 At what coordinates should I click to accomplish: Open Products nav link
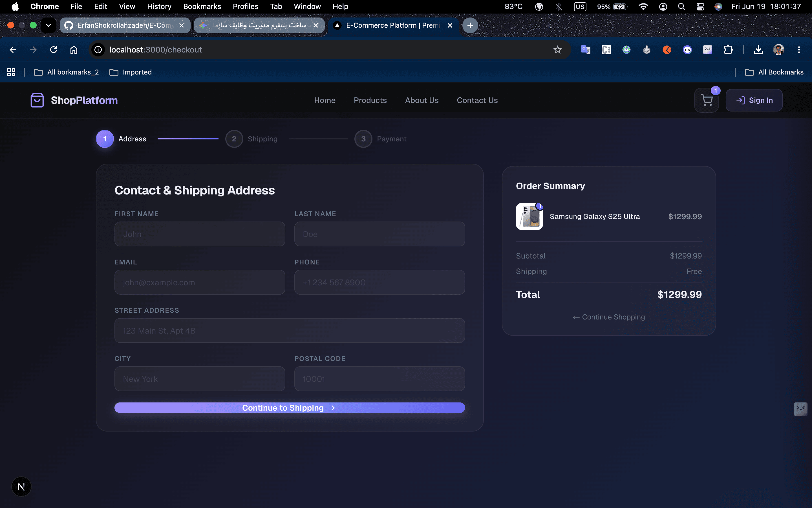pyautogui.click(x=370, y=100)
